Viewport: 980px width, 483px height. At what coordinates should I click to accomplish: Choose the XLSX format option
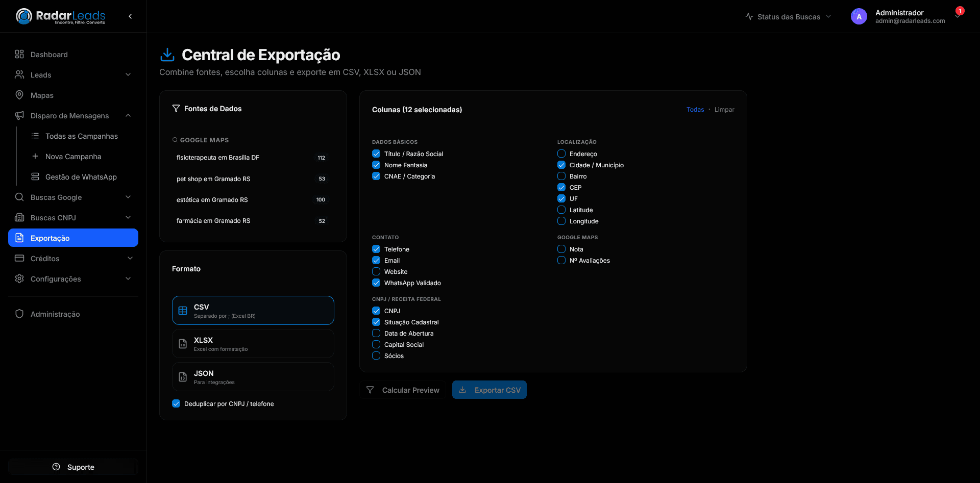(253, 344)
